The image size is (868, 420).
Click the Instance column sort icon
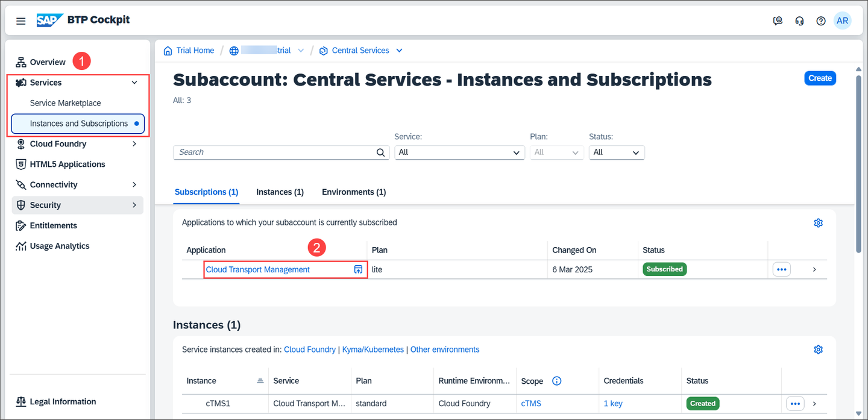pos(260,381)
